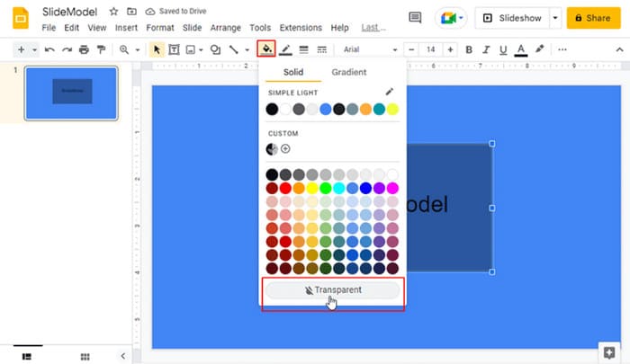Image resolution: width=630 pixels, height=364 pixels.
Task: Click the Transparent fill button
Action: pyautogui.click(x=333, y=290)
